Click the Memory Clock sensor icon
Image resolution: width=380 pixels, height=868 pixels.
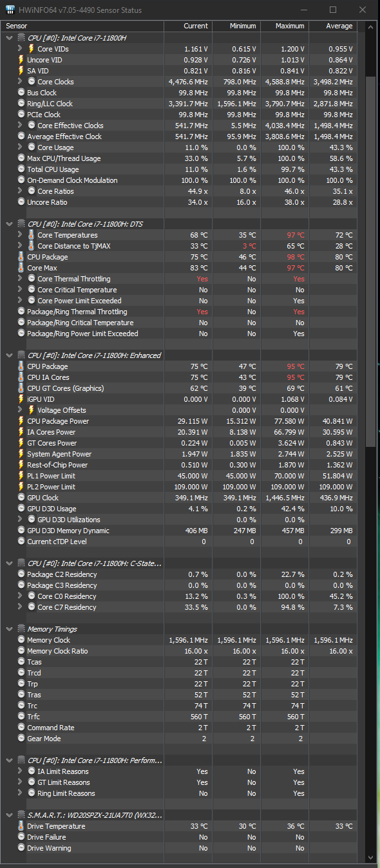pos(21,640)
